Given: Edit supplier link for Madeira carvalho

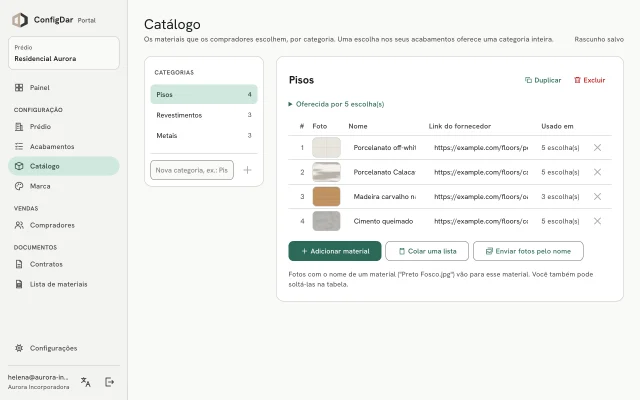Looking at the screenshot, I should (x=481, y=197).
